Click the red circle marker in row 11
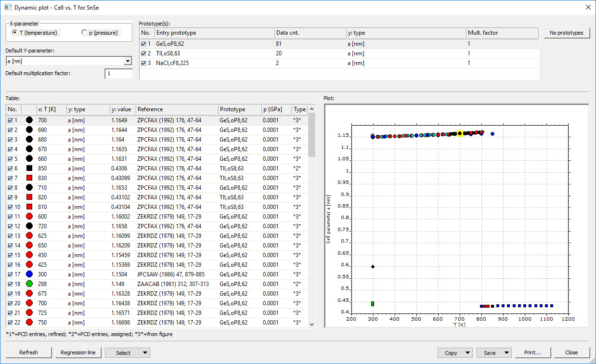596x364 pixels. 29,217
